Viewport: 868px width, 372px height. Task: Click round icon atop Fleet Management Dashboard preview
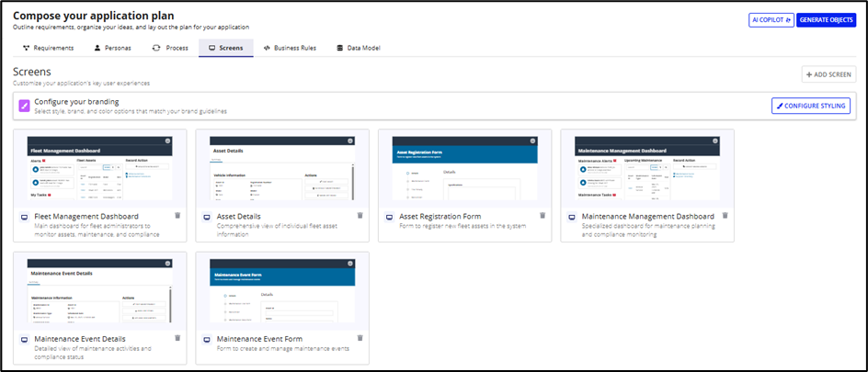click(x=167, y=141)
